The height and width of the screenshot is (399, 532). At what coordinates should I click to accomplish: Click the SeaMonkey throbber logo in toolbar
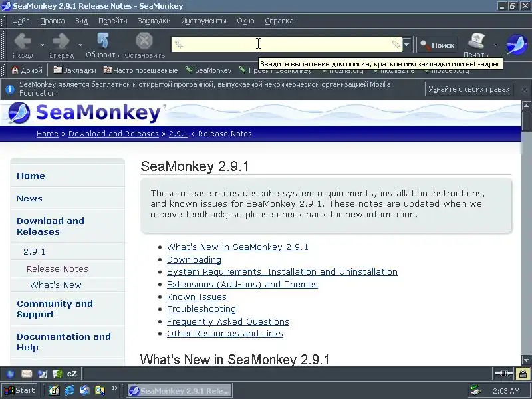pos(517,45)
